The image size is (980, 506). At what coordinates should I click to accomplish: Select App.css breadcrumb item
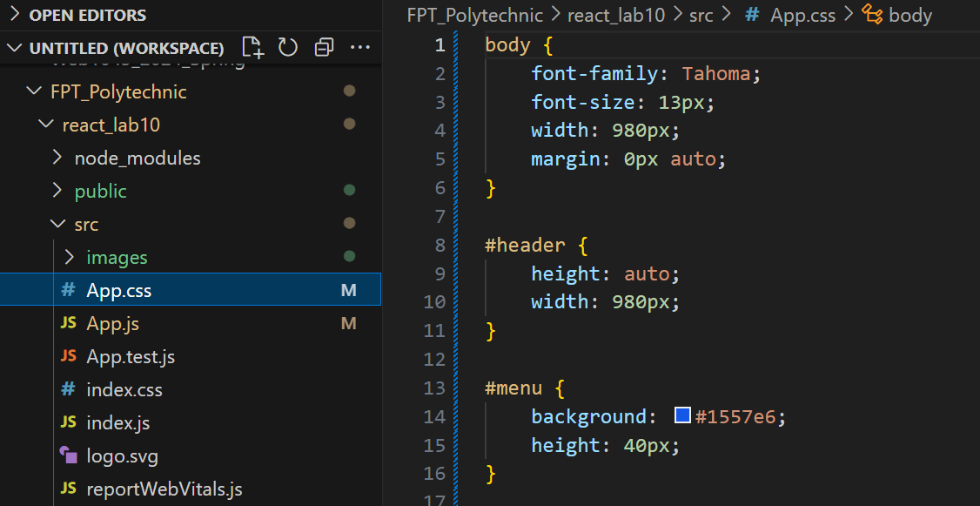point(802,15)
